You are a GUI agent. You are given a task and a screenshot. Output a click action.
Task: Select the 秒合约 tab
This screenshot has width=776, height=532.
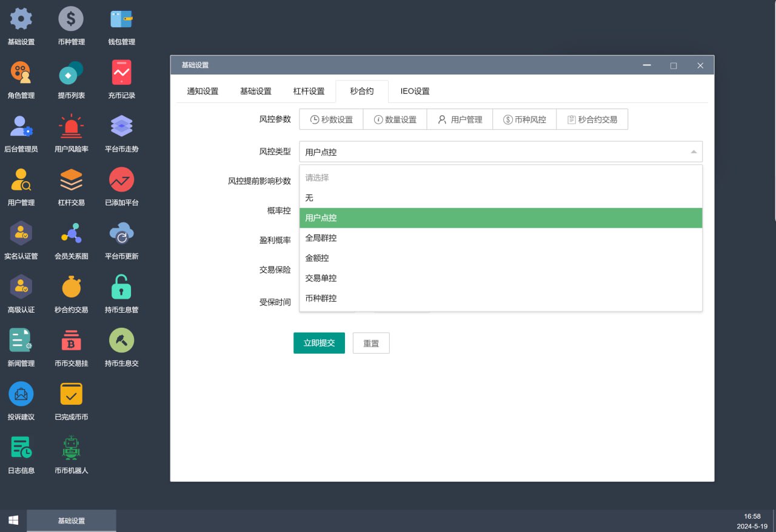pyautogui.click(x=362, y=91)
